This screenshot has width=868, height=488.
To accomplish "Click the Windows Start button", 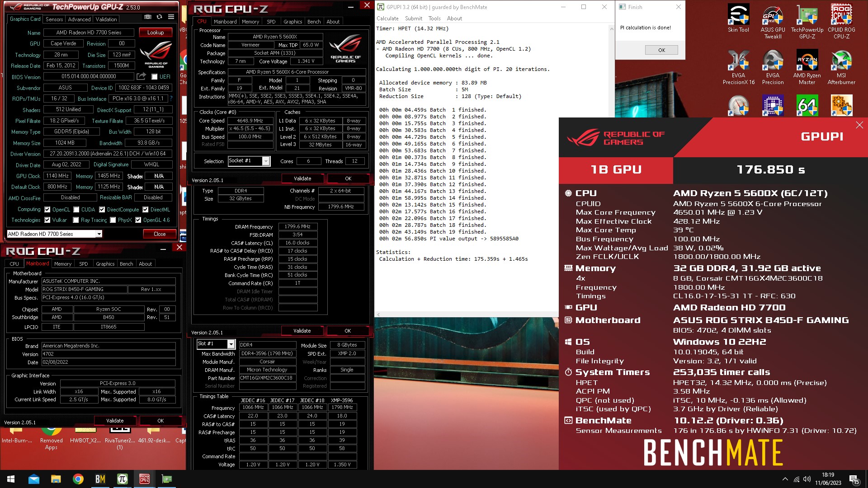I will [11, 479].
